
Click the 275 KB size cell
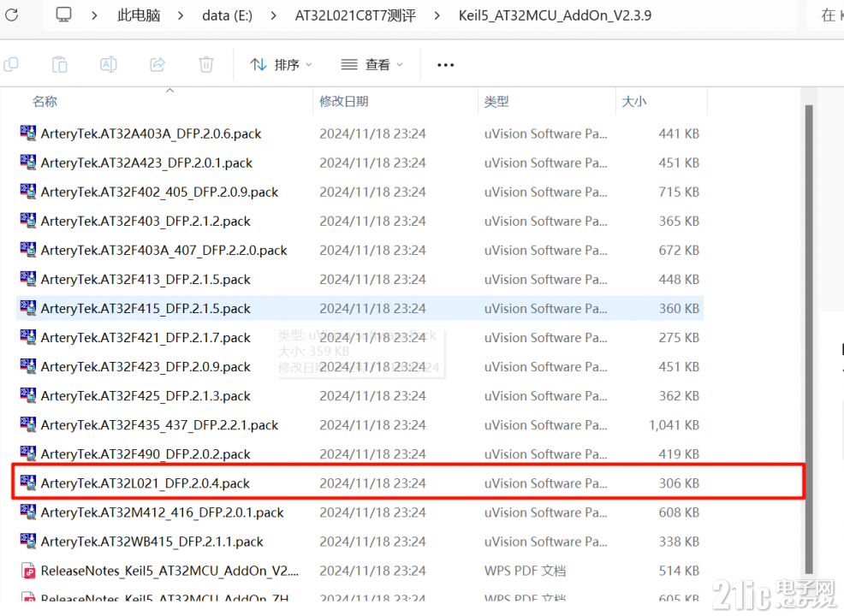tap(679, 337)
